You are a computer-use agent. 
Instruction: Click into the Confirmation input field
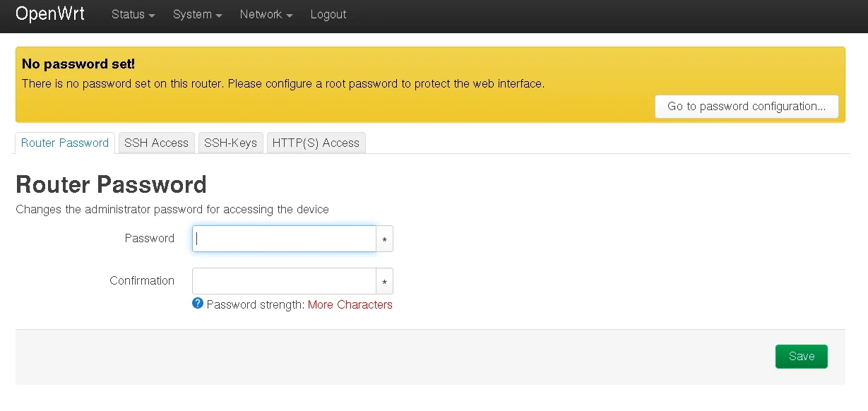(284, 281)
